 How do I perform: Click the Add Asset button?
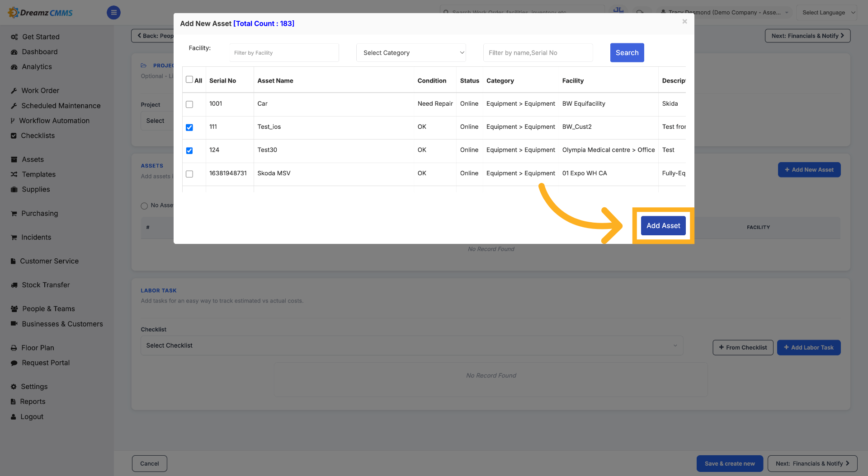[x=663, y=226]
